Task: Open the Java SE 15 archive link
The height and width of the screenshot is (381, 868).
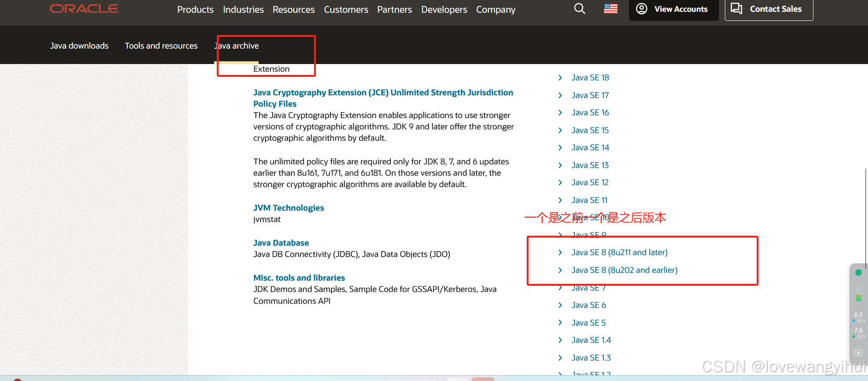Action: tap(590, 130)
